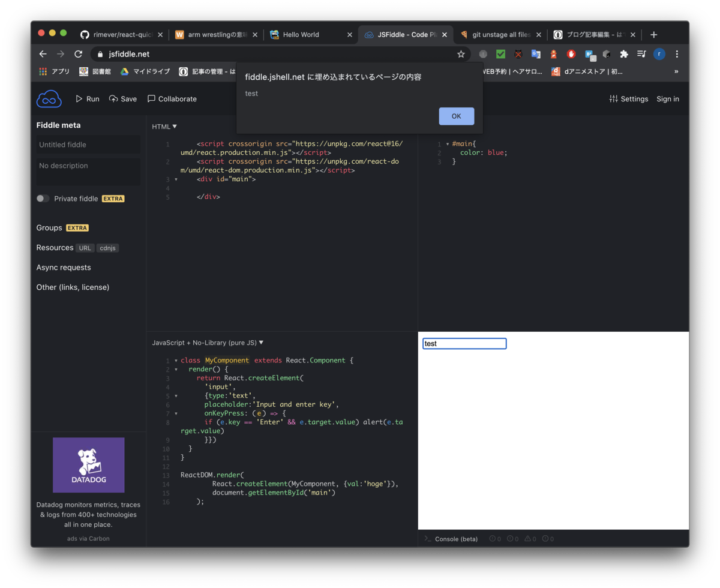Open a new browser tab

(x=654, y=35)
